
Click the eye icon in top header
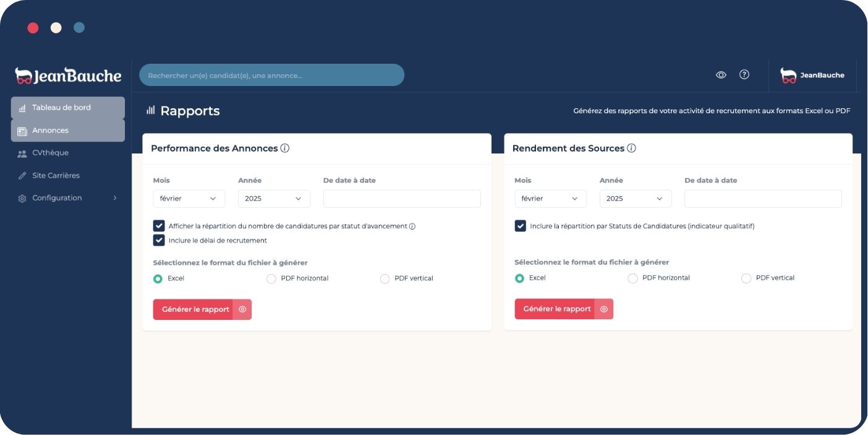point(721,75)
